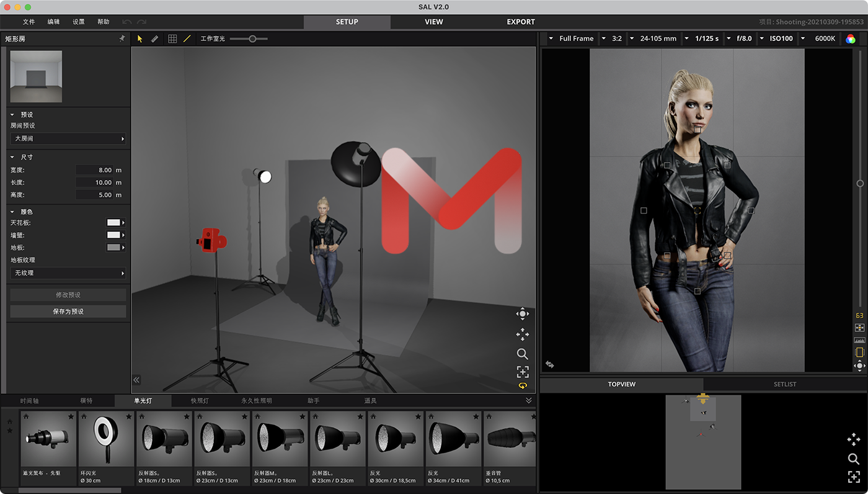Viewport: 868px width, 494px height.
Task: Switch to the SETLIST tab
Action: 785,384
